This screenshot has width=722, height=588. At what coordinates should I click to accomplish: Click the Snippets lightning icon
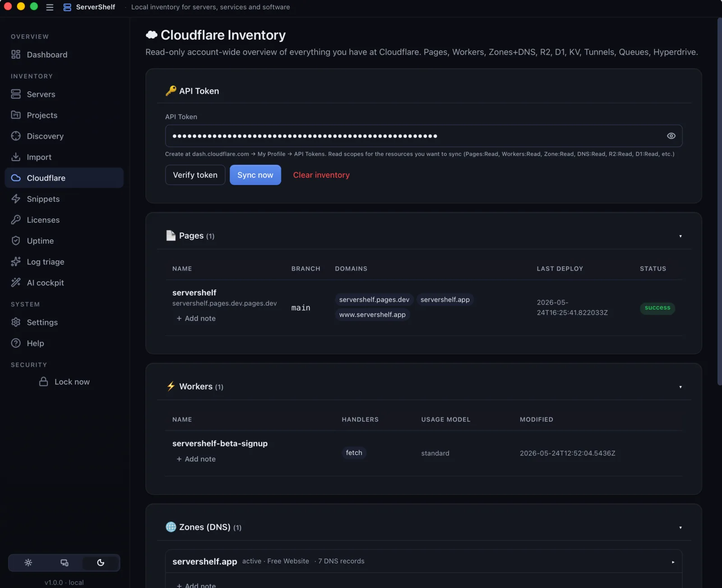[16, 199]
